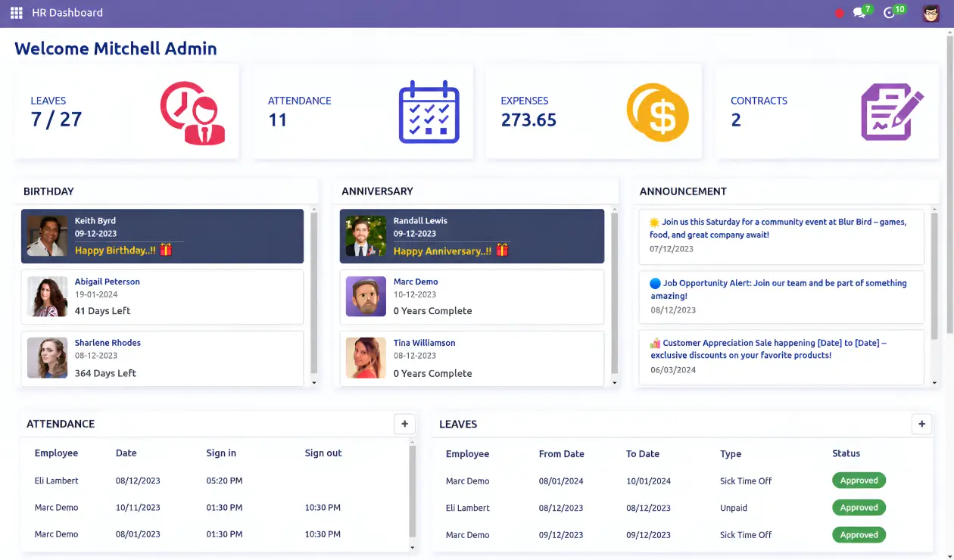Click Approved status for 09/12/2023 leave
The image size is (954, 560).
click(x=859, y=535)
